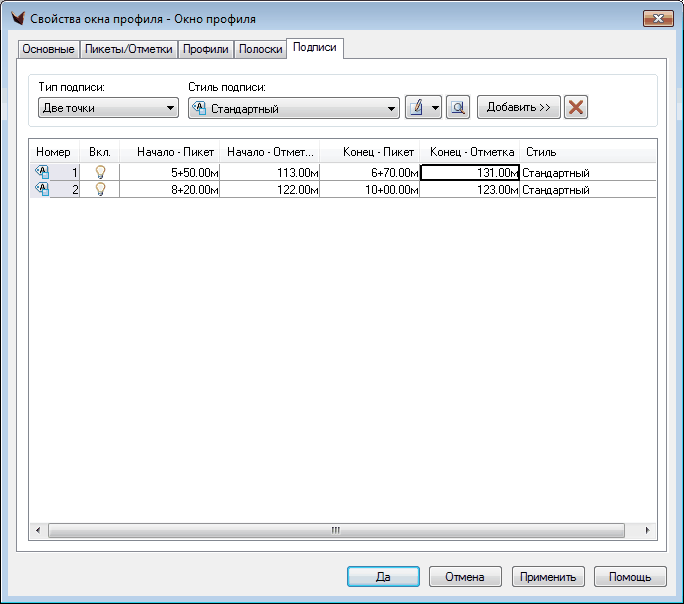Open the arrow next to edit style icon
684x604 pixels.
(x=435, y=108)
